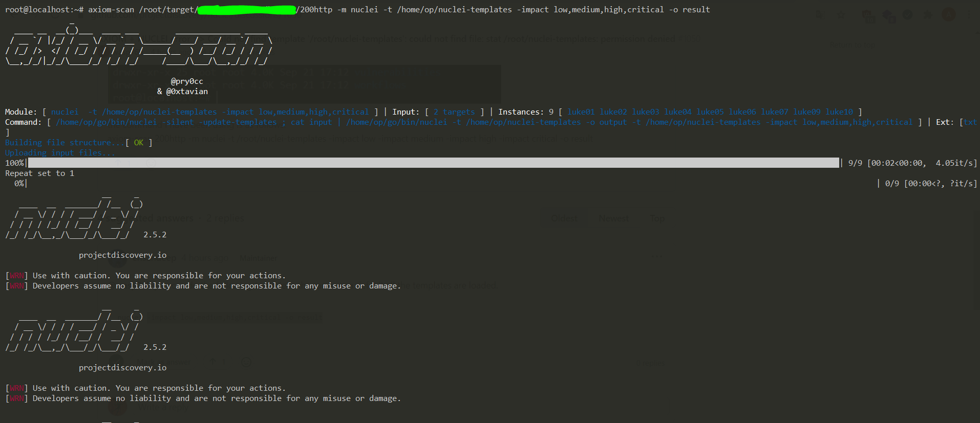Screen dimensions: 980x423
Task: Click 'Uploading input files...' status line
Action: click(60, 153)
